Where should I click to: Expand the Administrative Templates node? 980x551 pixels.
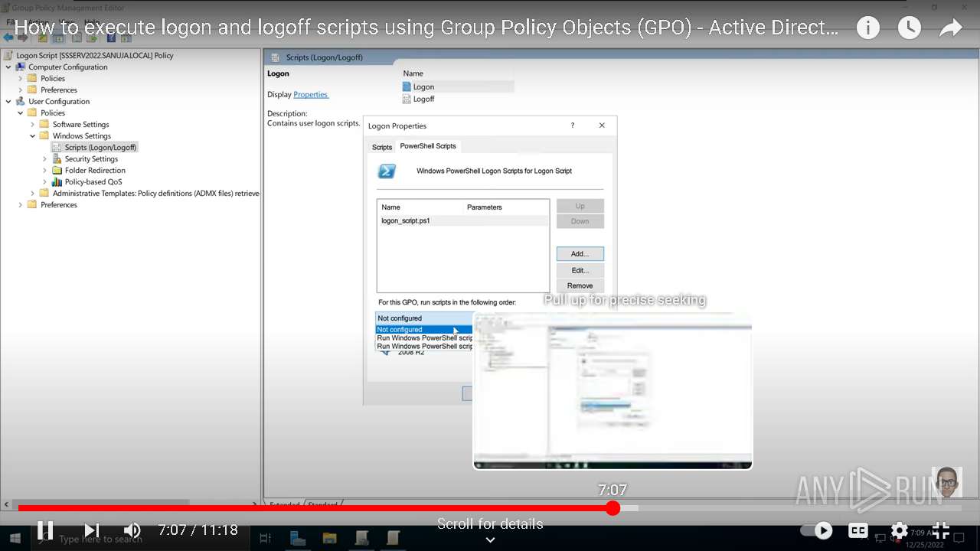[x=33, y=193]
